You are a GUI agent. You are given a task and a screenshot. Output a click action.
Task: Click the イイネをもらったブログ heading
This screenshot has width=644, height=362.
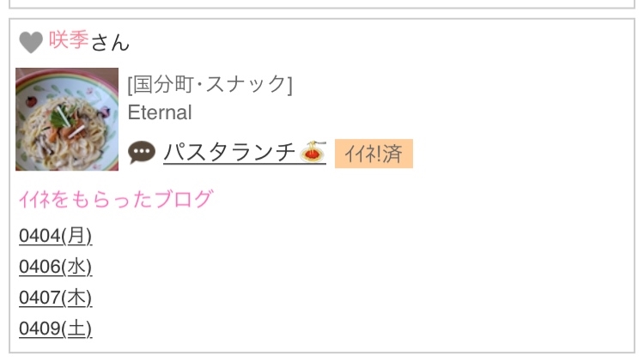[x=116, y=199]
